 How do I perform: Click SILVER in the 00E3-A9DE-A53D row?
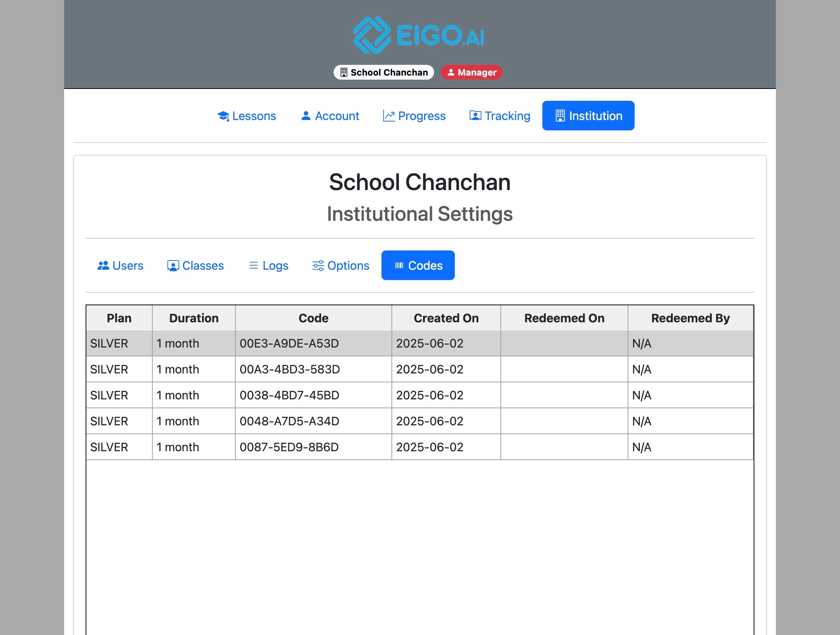coord(109,343)
